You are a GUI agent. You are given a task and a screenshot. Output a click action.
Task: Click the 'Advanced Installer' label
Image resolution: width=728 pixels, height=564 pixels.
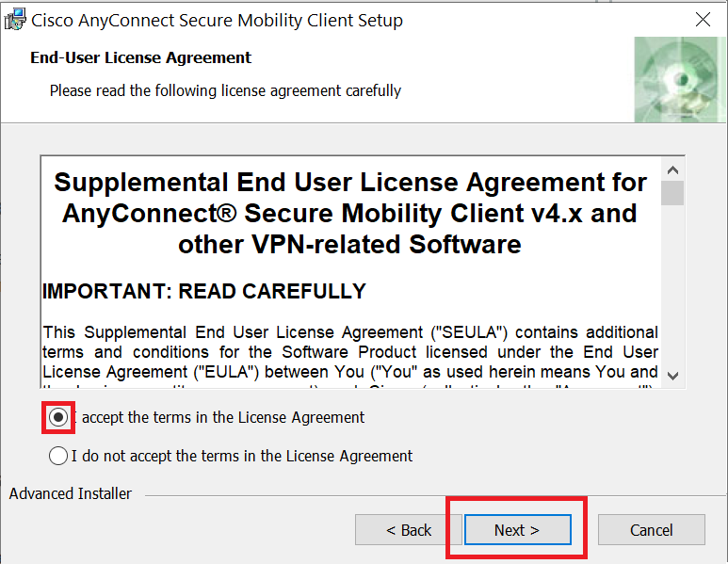pos(71,493)
